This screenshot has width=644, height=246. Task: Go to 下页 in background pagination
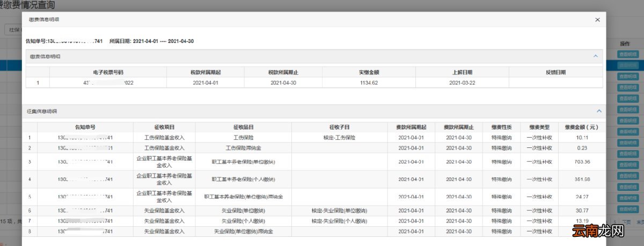[626, 221]
